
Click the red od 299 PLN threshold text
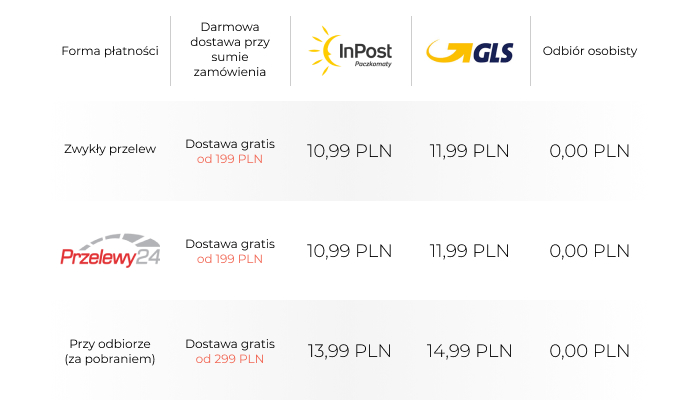[229, 359]
